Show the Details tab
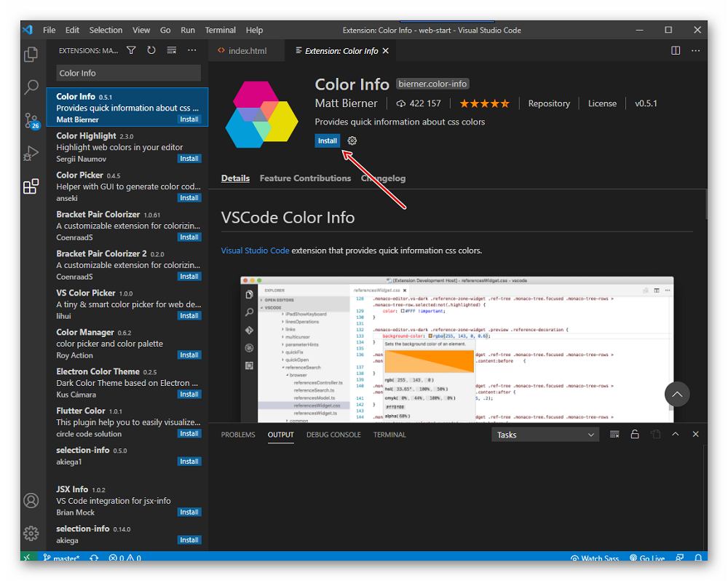728x581 pixels. (235, 178)
